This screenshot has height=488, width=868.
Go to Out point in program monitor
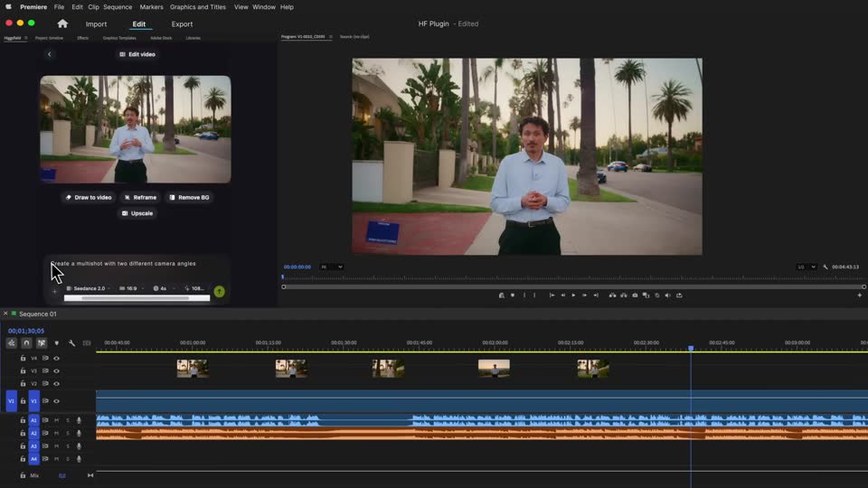[596, 296]
